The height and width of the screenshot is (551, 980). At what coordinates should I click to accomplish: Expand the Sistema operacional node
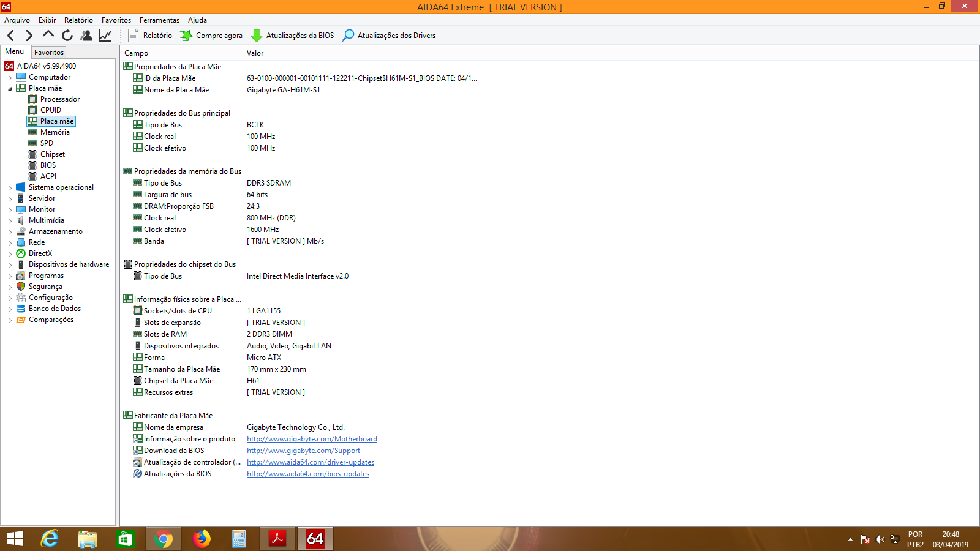click(10, 188)
